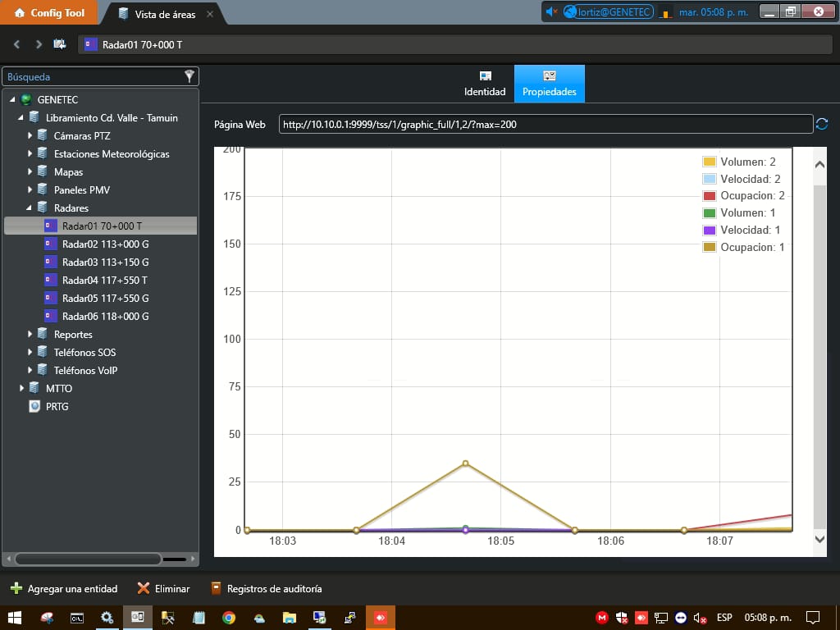Collapse the Radares folder
The width and height of the screenshot is (840, 630).
(x=30, y=208)
